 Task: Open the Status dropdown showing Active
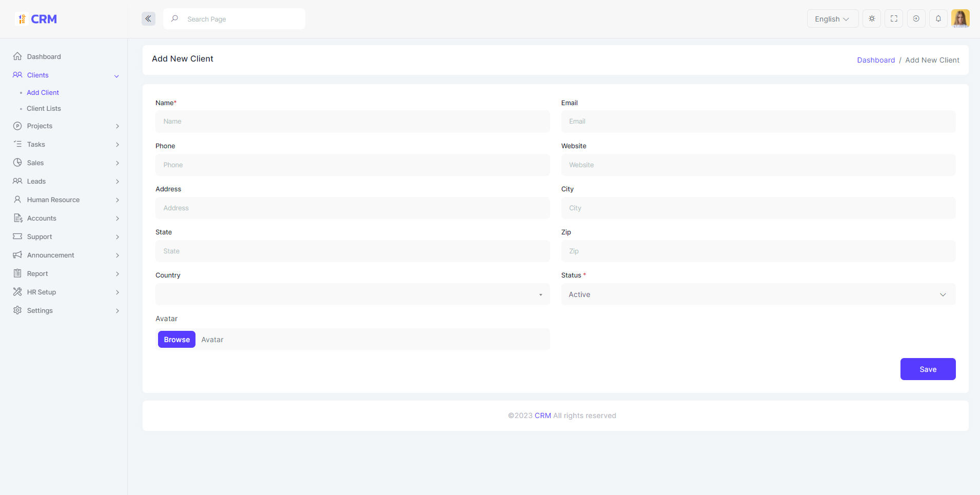pyautogui.click(x=758, y=294)
